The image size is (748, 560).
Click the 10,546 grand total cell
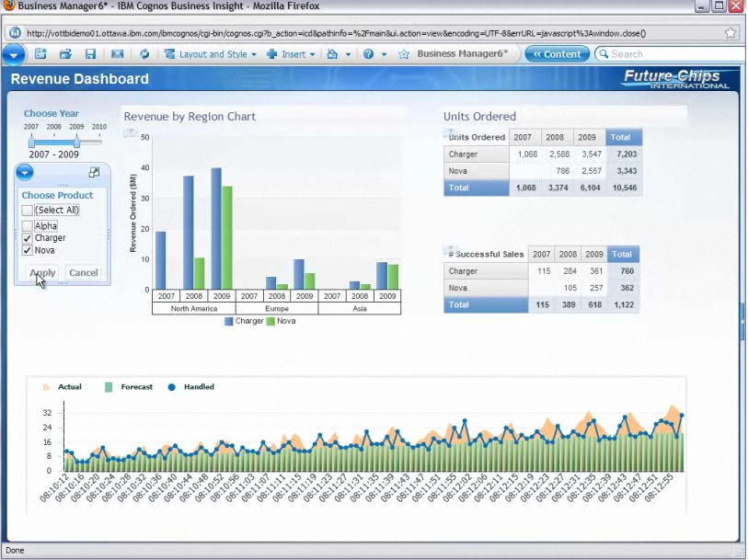(x=624, y=188)
